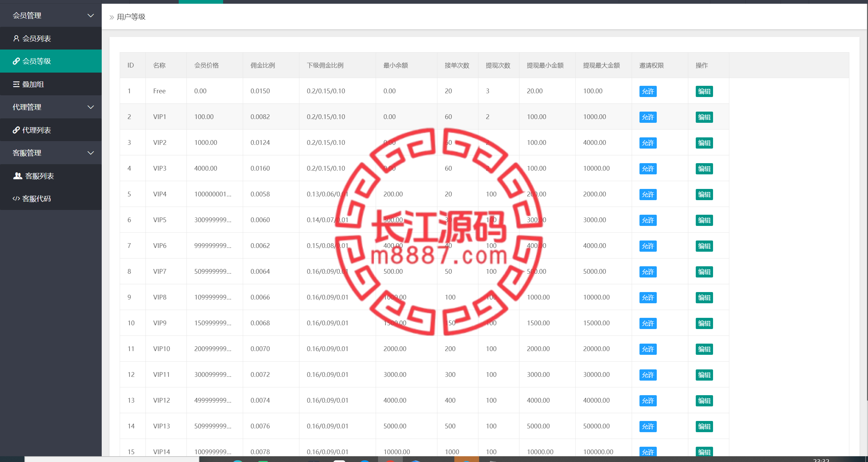The width and height of the screenshot is (868, 462).
Task: Edit the VIP8 level row
Action: (704, 297)
